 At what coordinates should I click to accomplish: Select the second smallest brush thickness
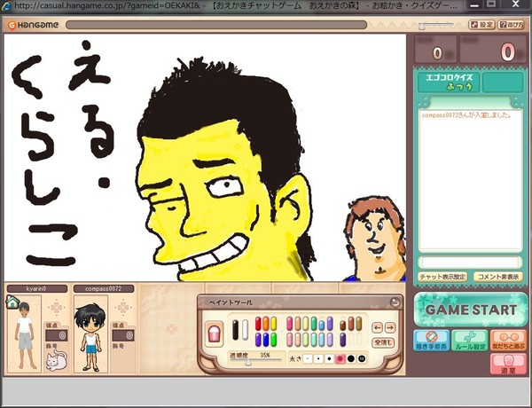coord(318,359)
